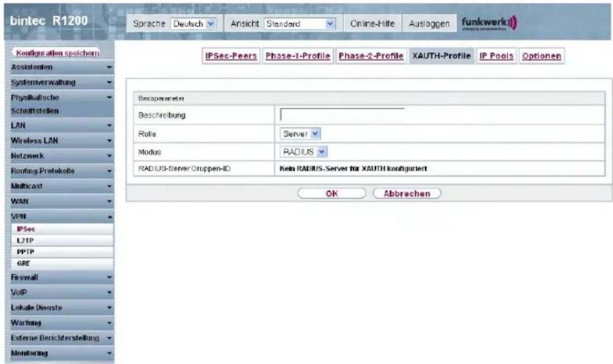Select the XAUTH-Profile tab
Screen dimensions: 613x364
coord(441,56)
